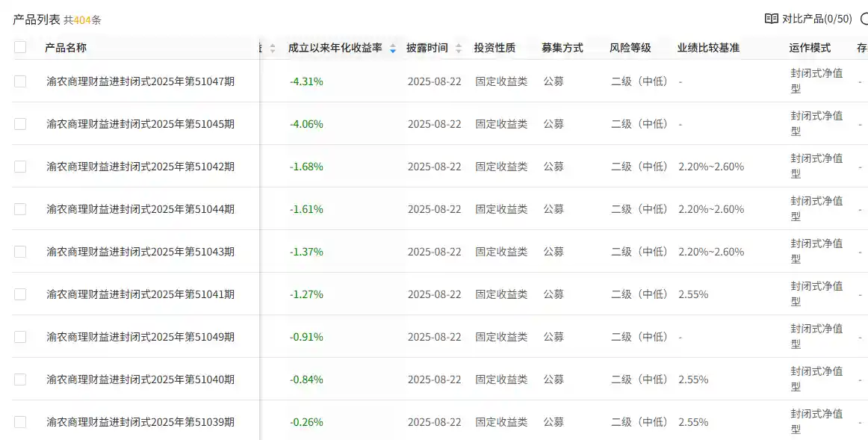Open product 渝农商理财益进封闭式2025年第51044期
This screenshot has height=440, width=868.
(x=143, y=209)
